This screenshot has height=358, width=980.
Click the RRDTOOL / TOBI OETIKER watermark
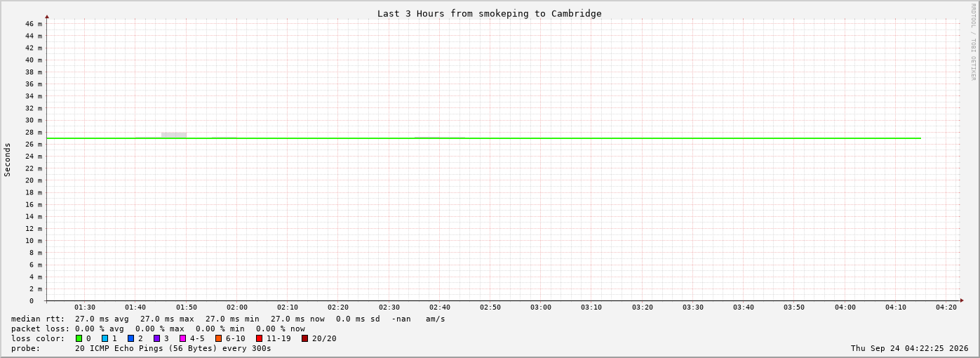973,42
